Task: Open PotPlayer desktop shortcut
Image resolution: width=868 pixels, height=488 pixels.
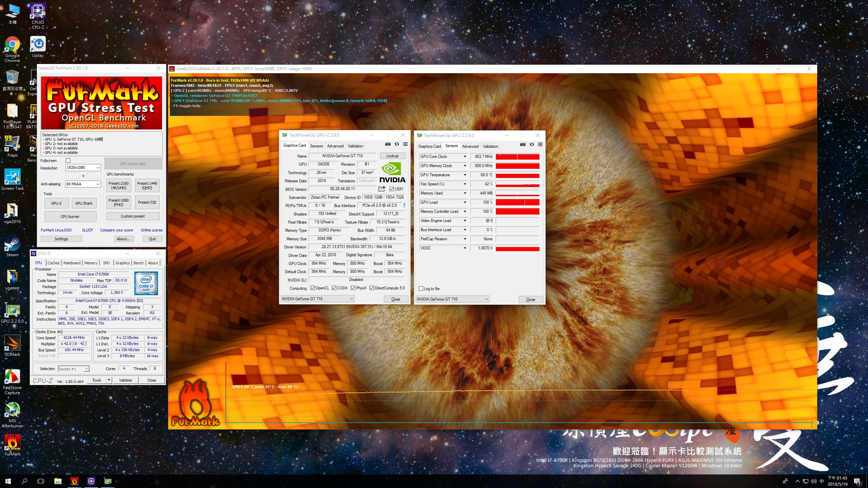Action: (x=12, y=116)
